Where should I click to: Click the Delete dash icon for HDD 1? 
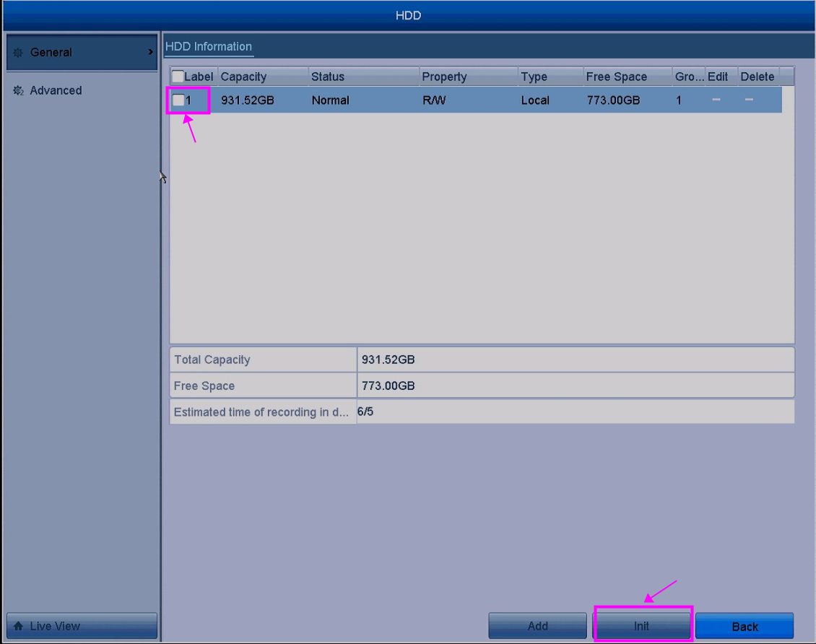tap(750, 100)
